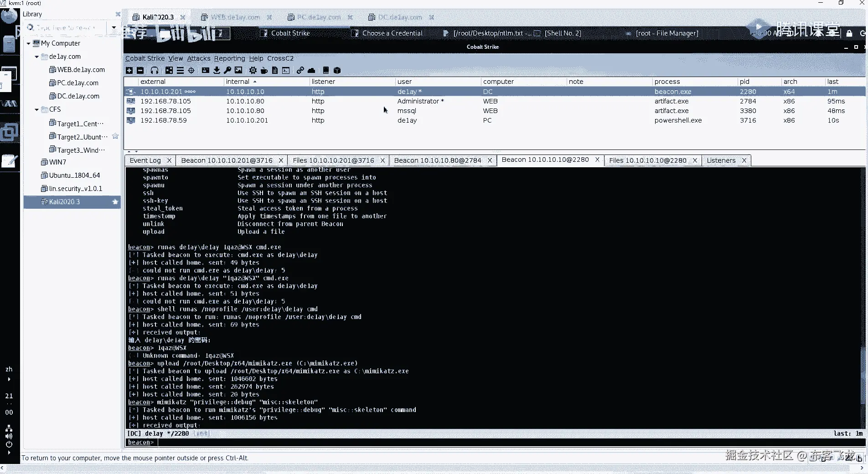The height and width of the screenshot is (474, 868).
Task: Click the chain link host file icon
Action: tap(300, 70)
